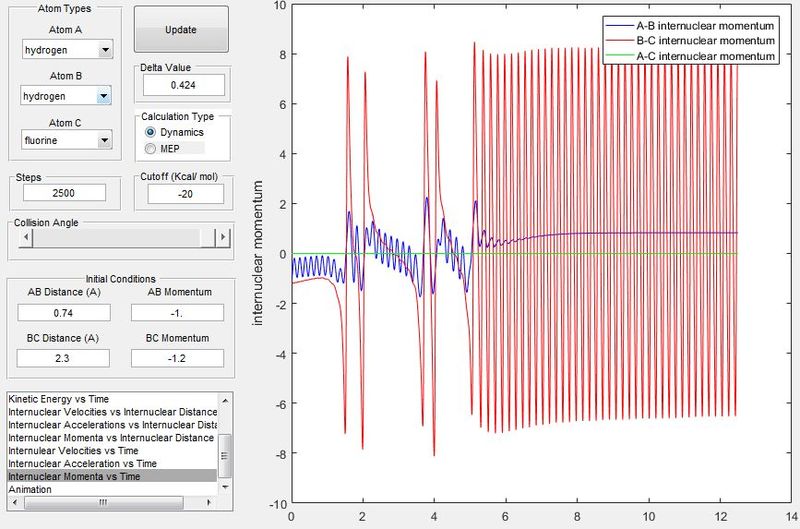This screenshot has height=529, width=800.
Task: Select Internulear Velocities vs Time
Action: point(112,450)
